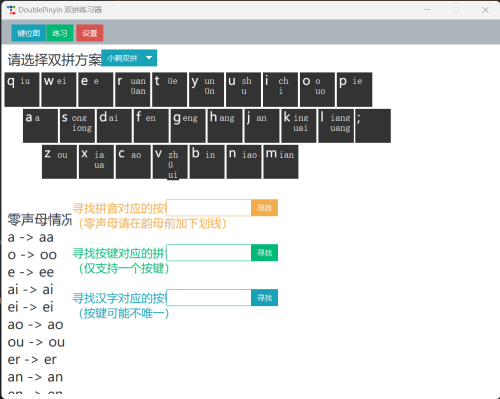Focus the orange pinyin search input
The image size is (500, 399).
point(209,208)
